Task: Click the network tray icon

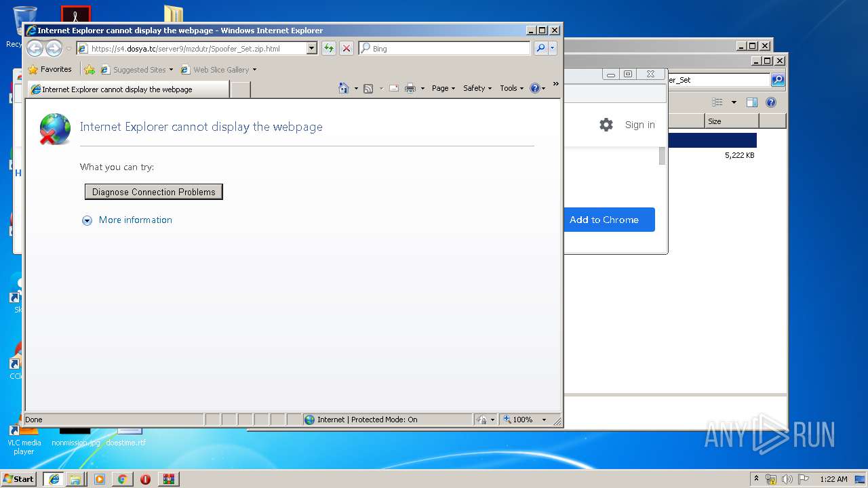Action: coord(771,479)
